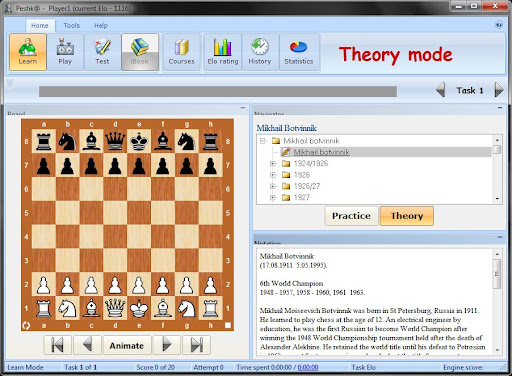Go to next task arrow
The height and width of the screenshot is (376, 512).
click(499, 90)
